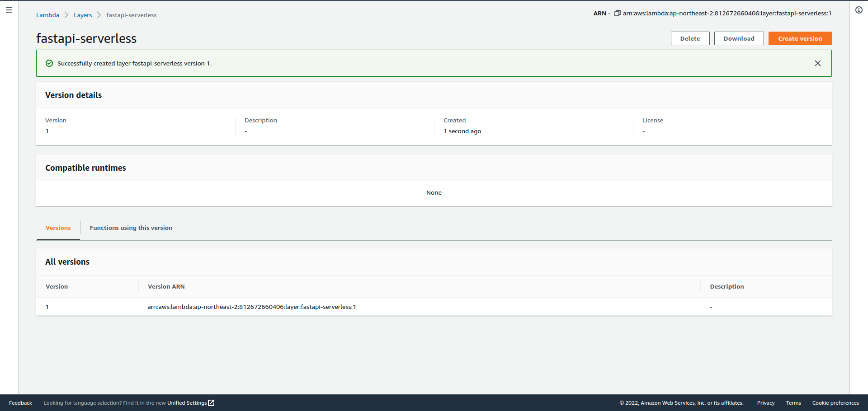Click the License label

(x=653, y=120)
